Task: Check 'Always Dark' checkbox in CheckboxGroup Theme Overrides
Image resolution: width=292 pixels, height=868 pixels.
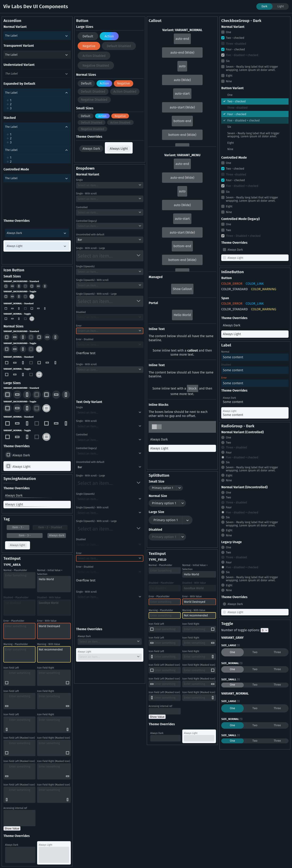Action: [224, 250]
